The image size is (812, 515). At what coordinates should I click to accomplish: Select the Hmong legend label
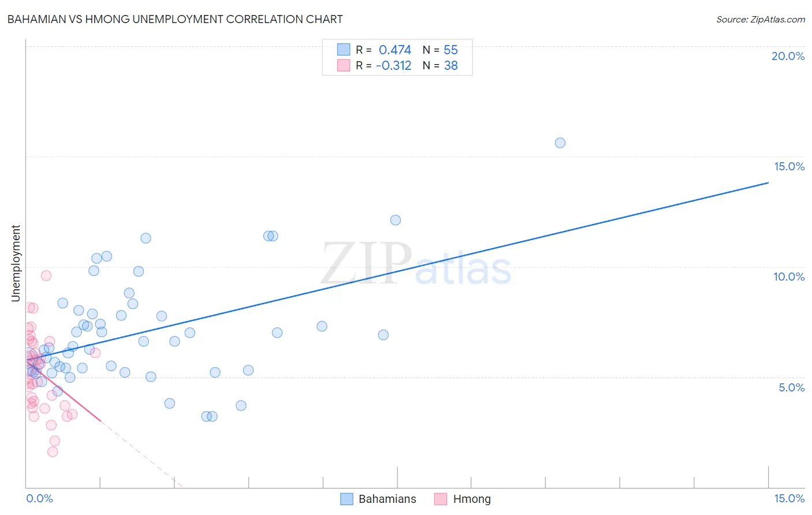(x=472, y=499)
